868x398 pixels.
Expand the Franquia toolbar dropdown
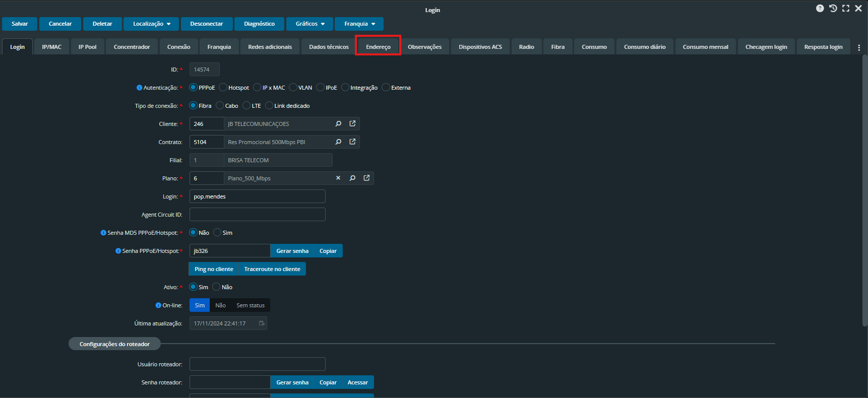[x=359, y=24]
